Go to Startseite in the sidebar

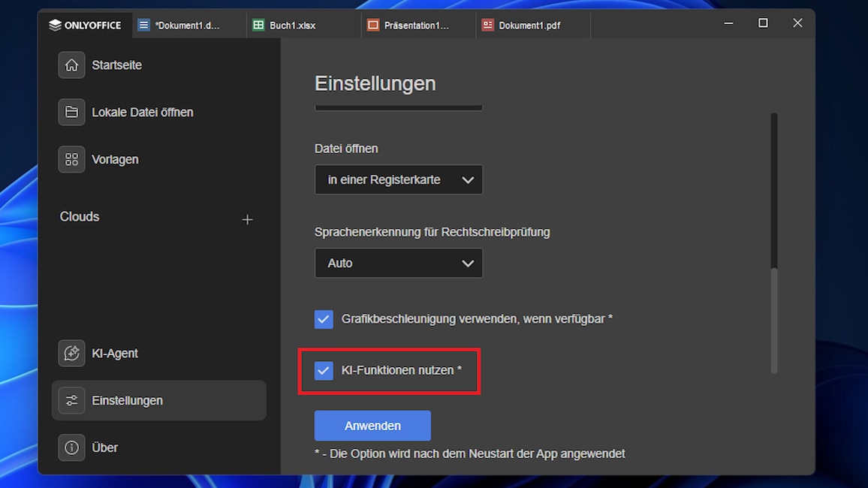click(159, 65)
